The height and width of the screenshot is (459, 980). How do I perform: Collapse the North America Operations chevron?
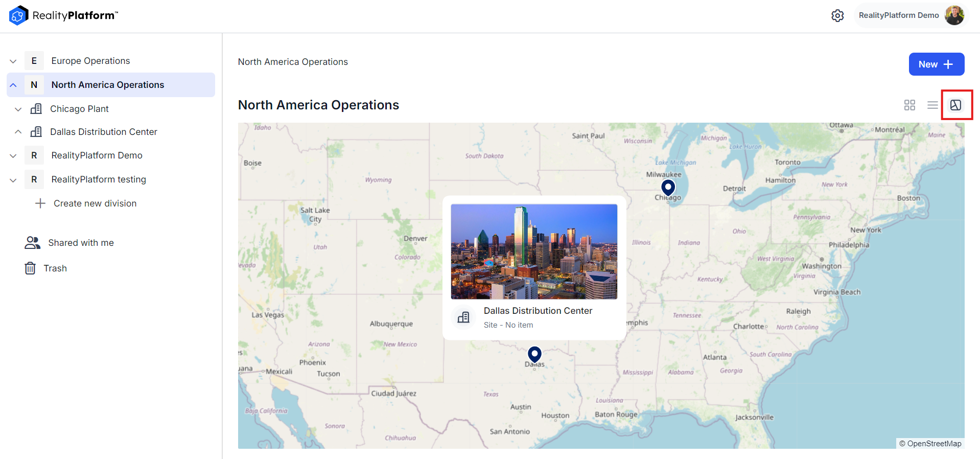(x=13, y=85)
